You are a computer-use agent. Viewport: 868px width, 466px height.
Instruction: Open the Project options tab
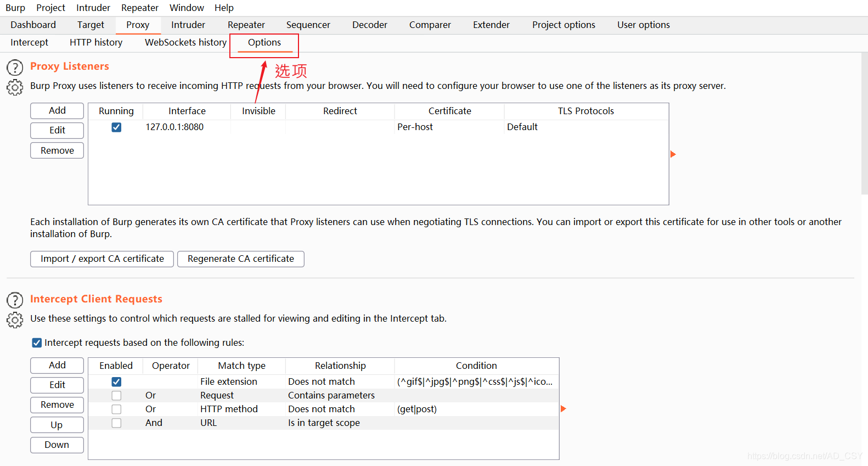563,25
